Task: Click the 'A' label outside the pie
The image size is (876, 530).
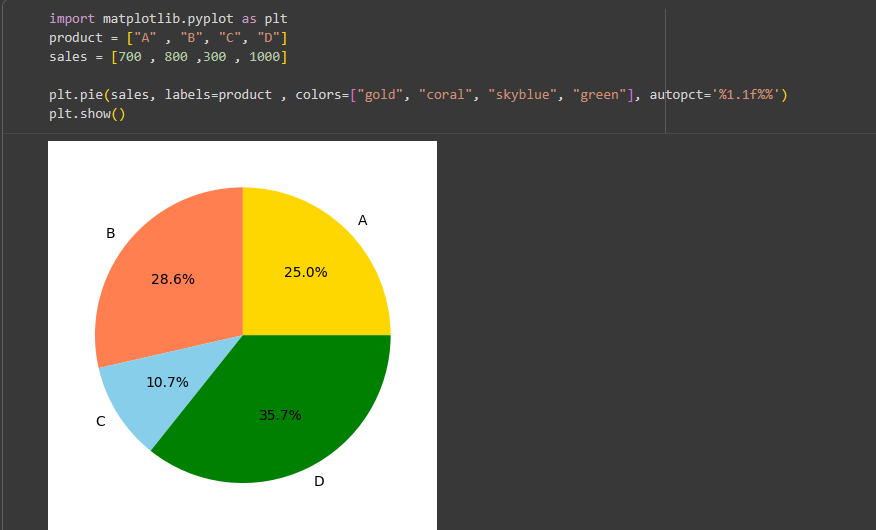Action: tap(363, 221)
